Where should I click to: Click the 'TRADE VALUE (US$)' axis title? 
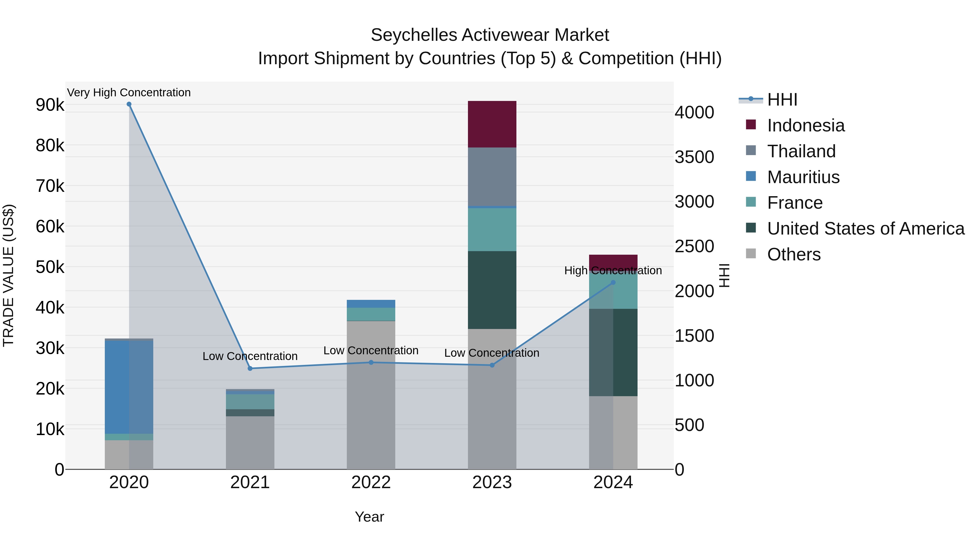tap(8, 275)
